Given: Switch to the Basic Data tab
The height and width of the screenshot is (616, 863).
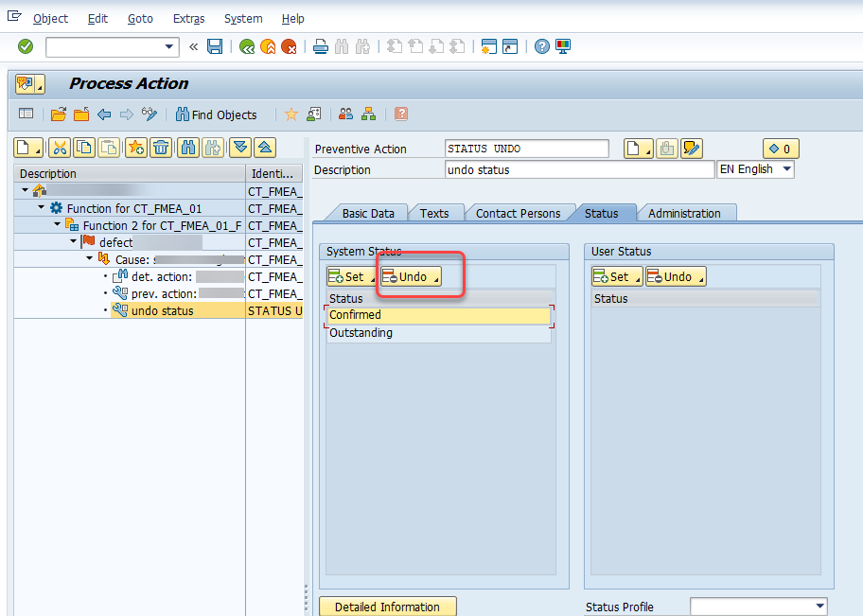Looking at the screenshot, I should point(368,214).
